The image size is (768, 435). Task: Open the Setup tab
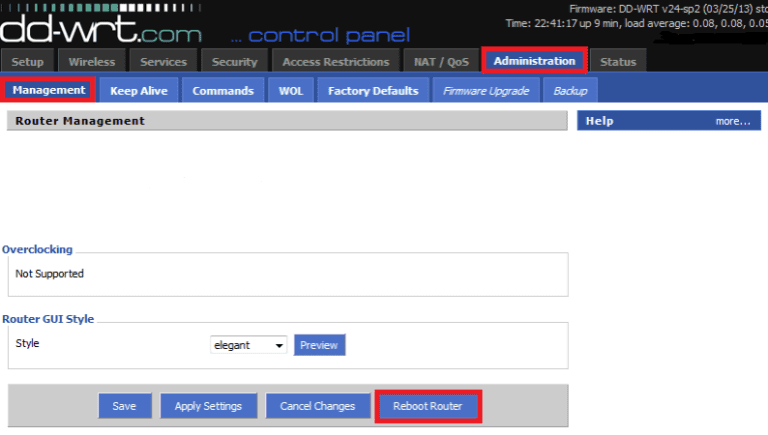tap(27, 62)
